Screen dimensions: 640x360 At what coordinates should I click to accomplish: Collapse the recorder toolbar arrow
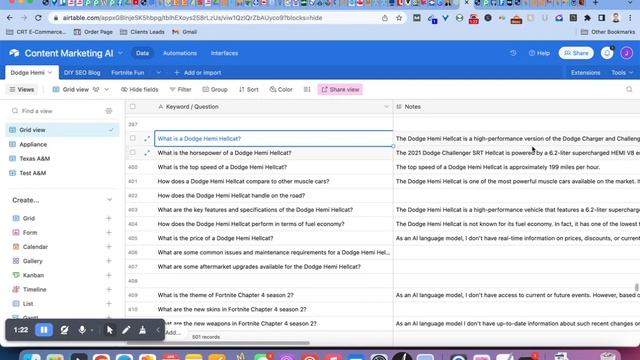pyautogui.click(x=158, y=330)
